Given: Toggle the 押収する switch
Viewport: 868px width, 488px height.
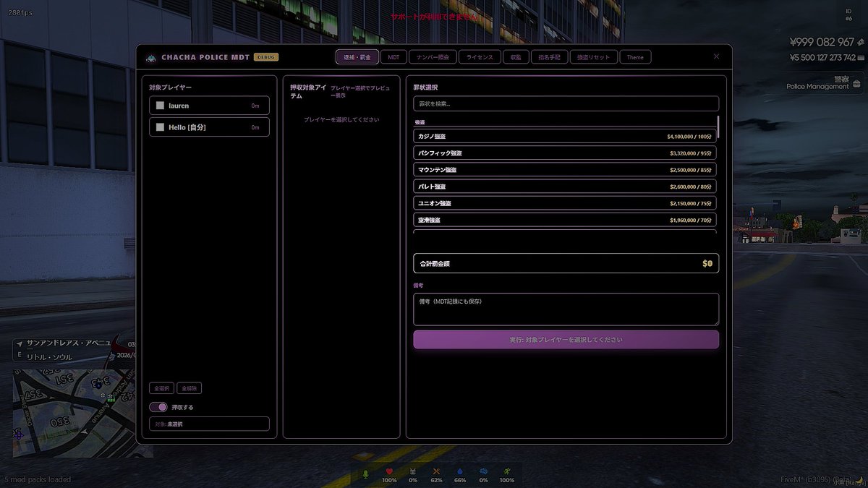Looking at the screenshot, I should coord(158,407).
